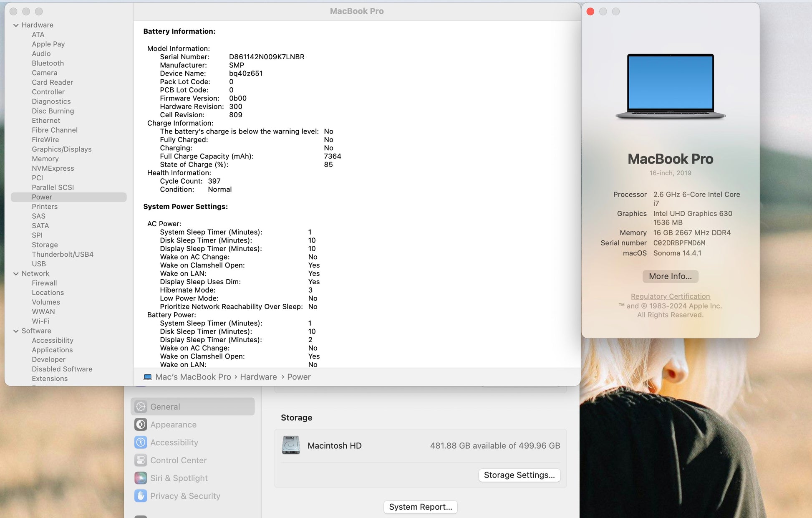Collapse the Software section chevron

tap(16, 331)
